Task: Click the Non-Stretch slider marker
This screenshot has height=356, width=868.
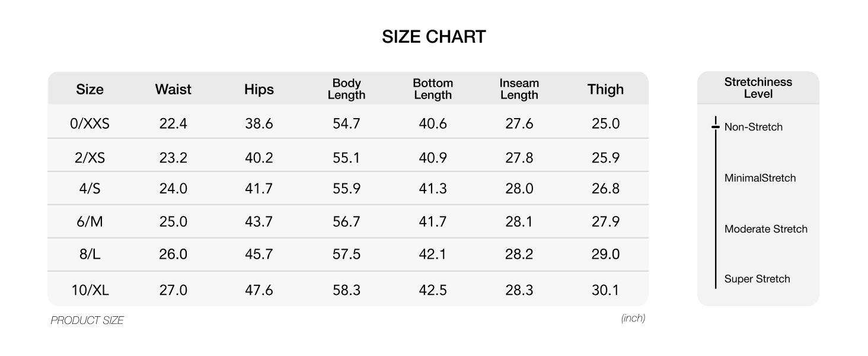Action: (716, 126)
